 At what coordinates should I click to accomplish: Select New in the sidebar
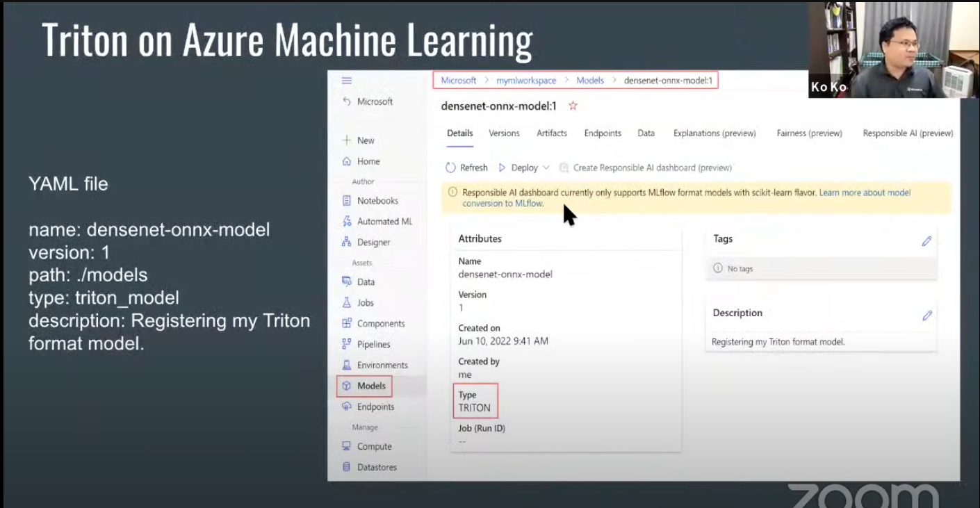366,140
